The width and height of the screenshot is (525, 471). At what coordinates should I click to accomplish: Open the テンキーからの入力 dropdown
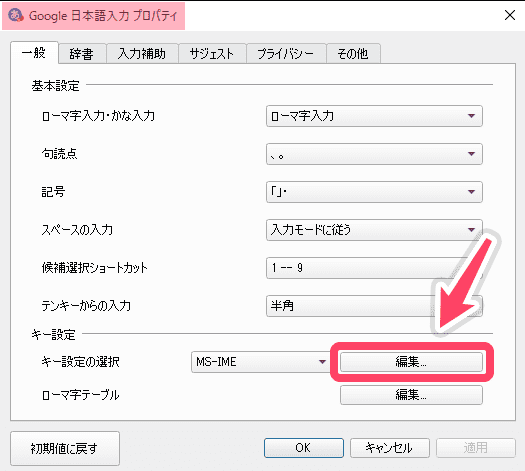point(374,306)
